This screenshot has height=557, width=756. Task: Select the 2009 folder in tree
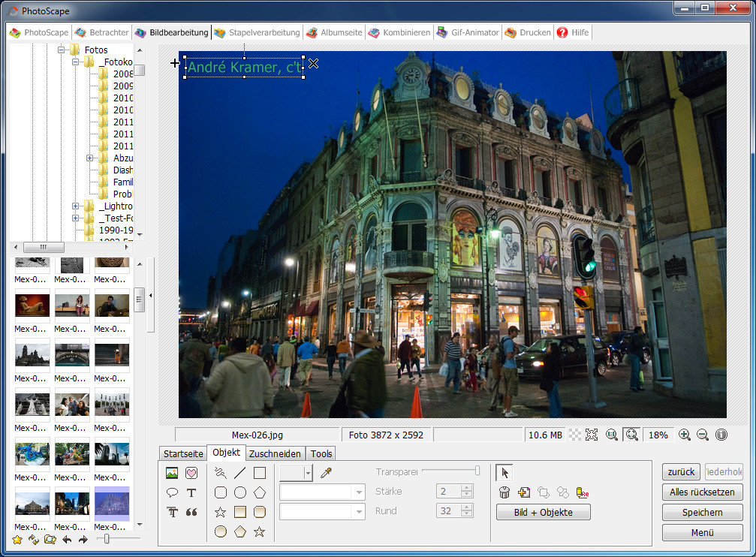[x=123, y=86]
